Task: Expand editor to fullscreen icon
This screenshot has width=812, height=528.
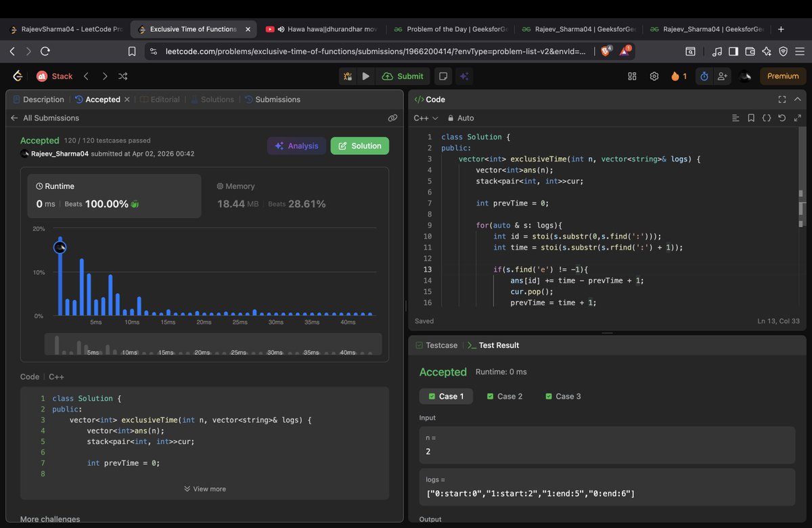Action: (x=798, y=118)
